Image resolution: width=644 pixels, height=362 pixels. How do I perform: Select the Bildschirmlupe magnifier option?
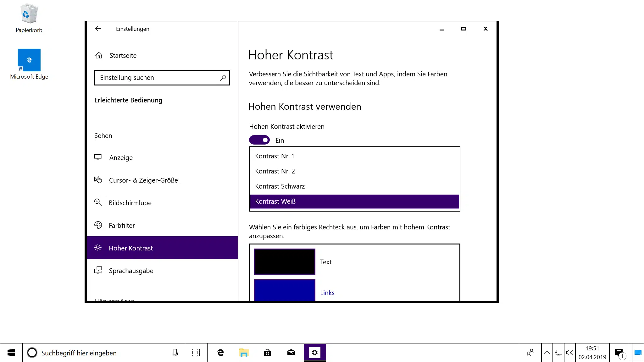(130, 203)
